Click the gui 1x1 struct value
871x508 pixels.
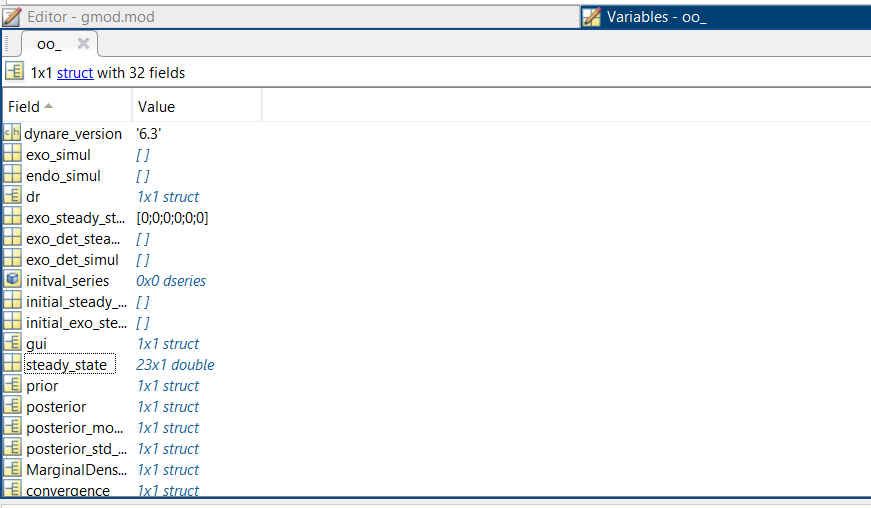168,344
